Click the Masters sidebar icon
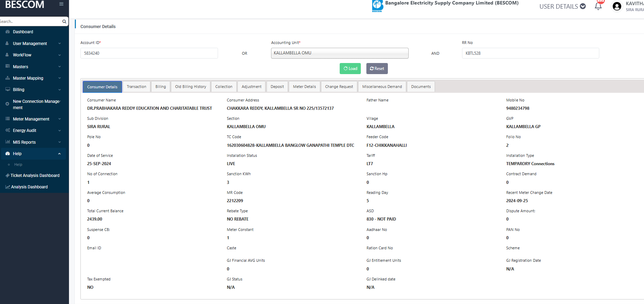The height and width of the screenshot is (304, 644). coord(8,66)
